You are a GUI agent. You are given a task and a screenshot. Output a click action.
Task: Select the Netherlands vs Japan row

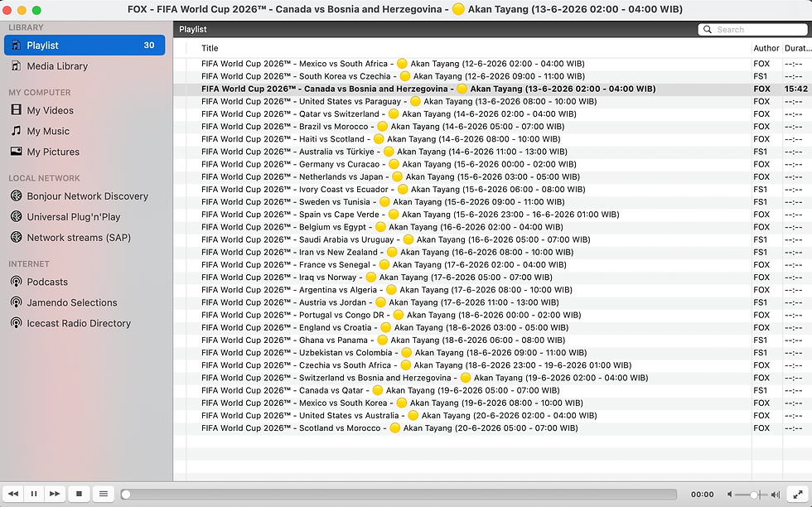pyautogui.click(x=492, y=176)
